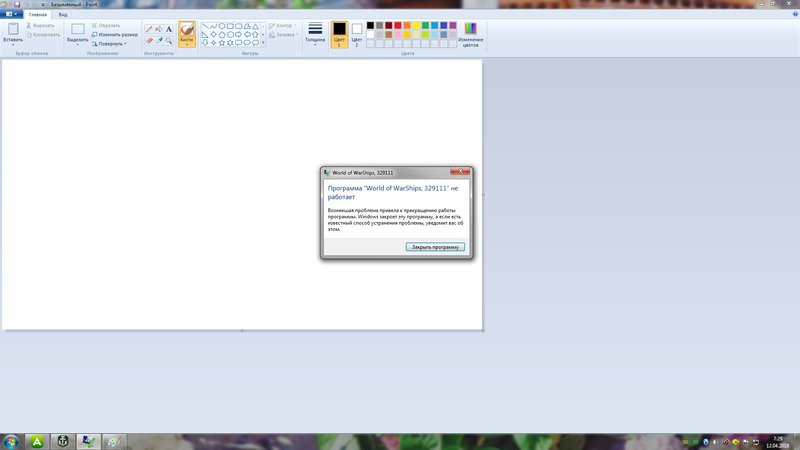Choose the Down arrow shape
The width and height of the screenshot is (800, 450).
click(x=205, y=43)
